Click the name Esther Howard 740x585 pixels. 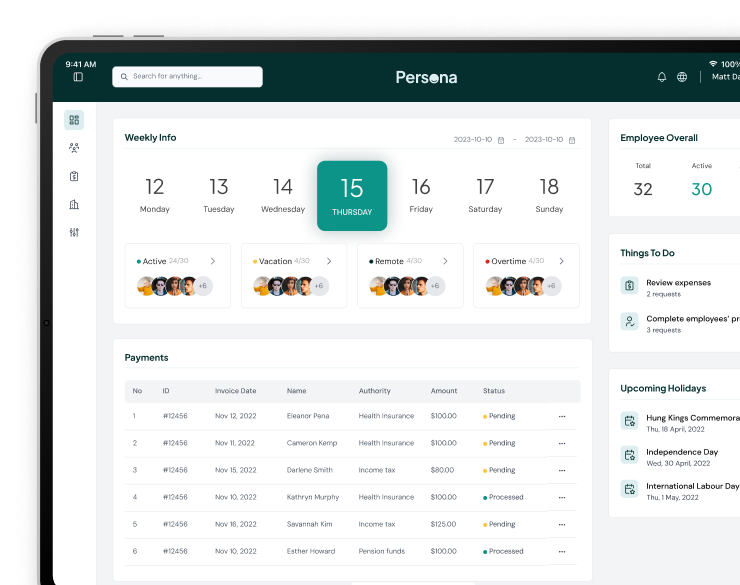[x=311, y=551]
